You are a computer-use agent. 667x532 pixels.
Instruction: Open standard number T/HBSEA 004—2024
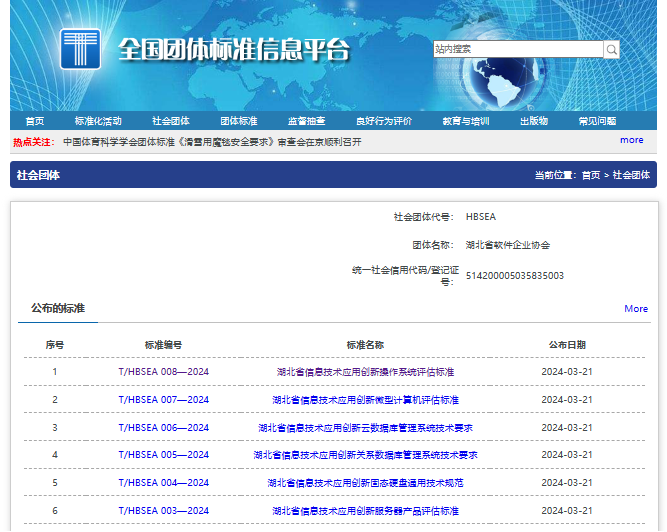[x=164, y=483]
